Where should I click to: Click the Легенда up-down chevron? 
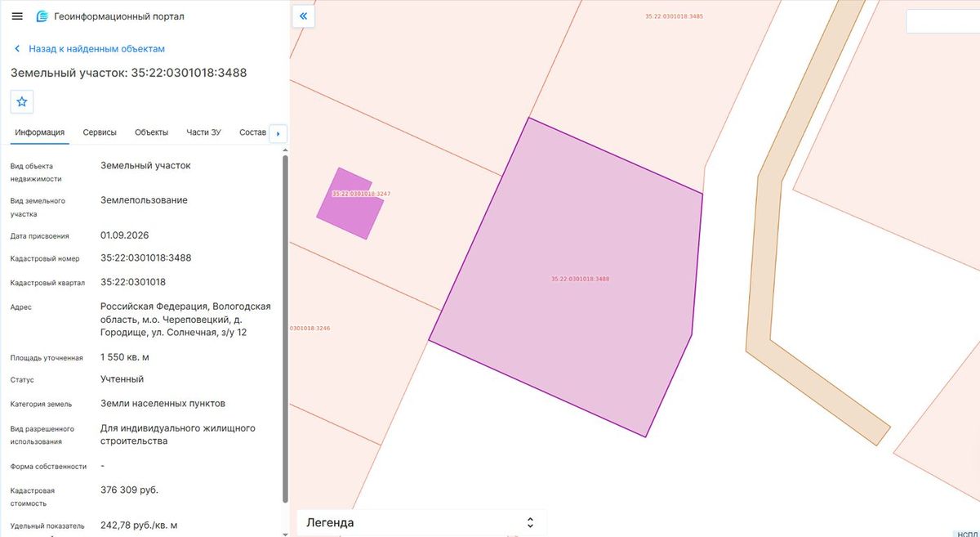[530, 523]
